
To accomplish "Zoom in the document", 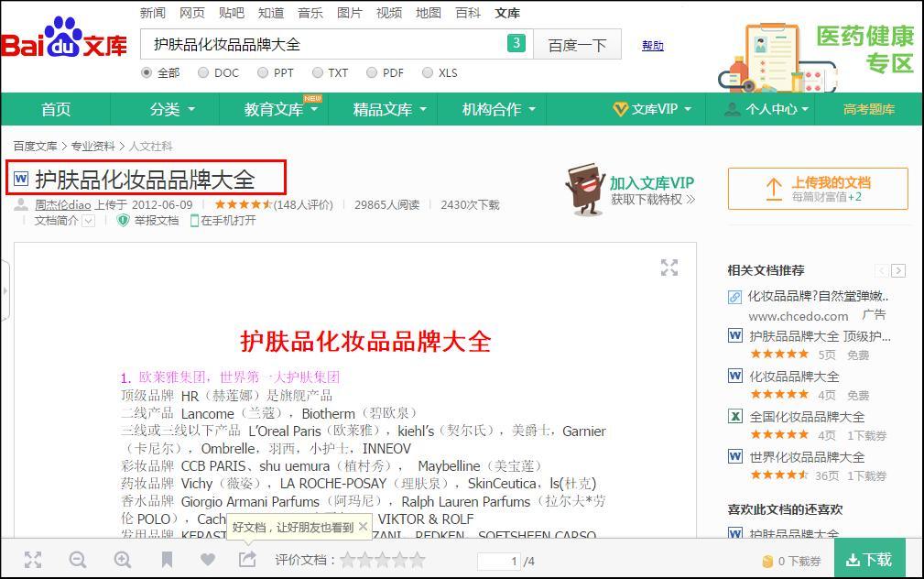I will [x=123, y=560].
